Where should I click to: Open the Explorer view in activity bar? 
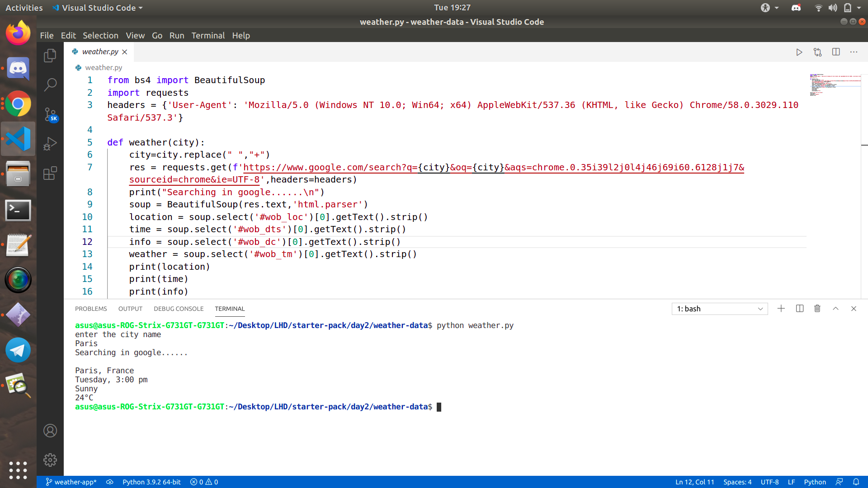click(50, 56)
